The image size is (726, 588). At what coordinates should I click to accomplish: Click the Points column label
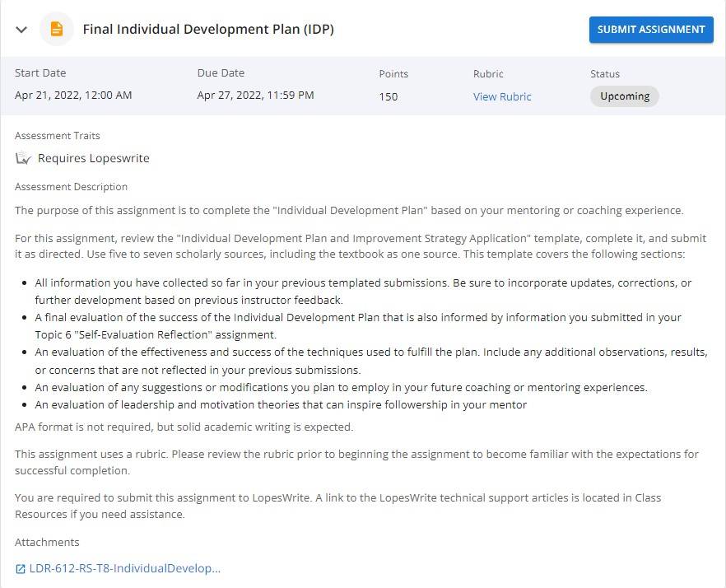point(393,73)
